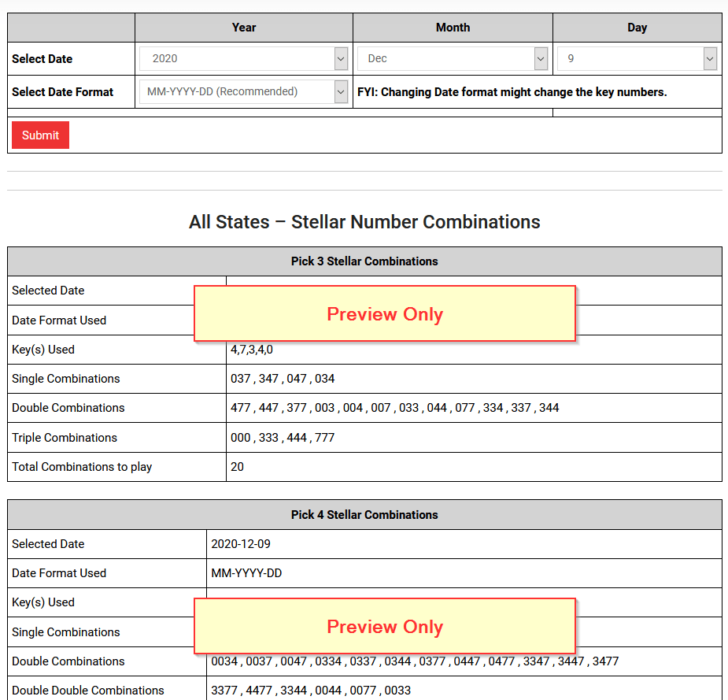The width and height of the screenshot is (728, 700).
Task: Click Pick 4 Single Combinations label
Action: [66, 632]
